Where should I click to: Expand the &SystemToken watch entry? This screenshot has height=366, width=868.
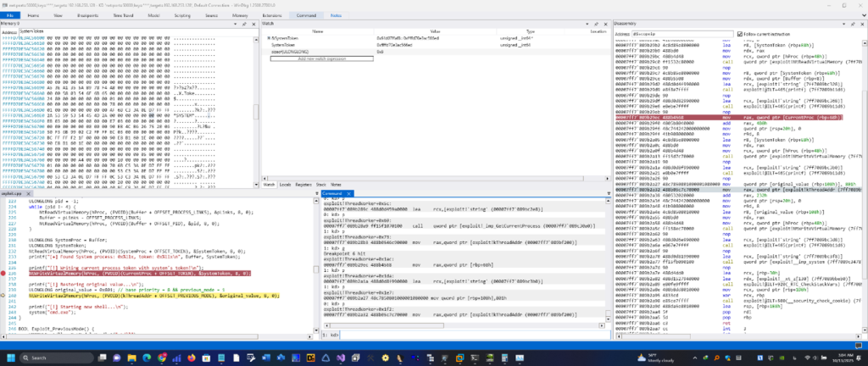coord(268,38)
